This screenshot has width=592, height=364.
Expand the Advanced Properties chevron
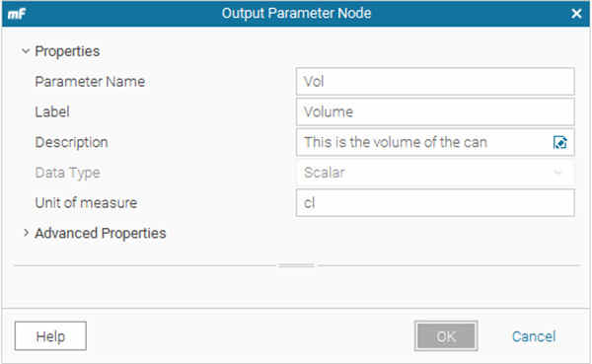(26, 233)
